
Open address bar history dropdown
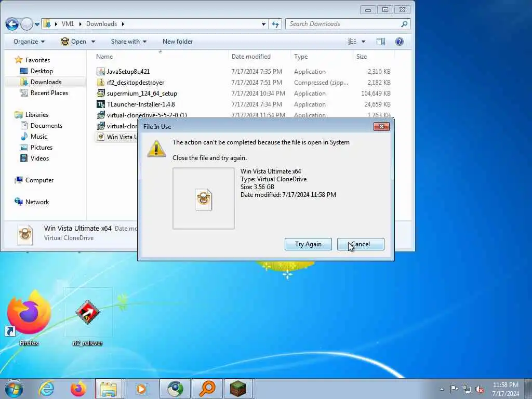pos(263,24)
